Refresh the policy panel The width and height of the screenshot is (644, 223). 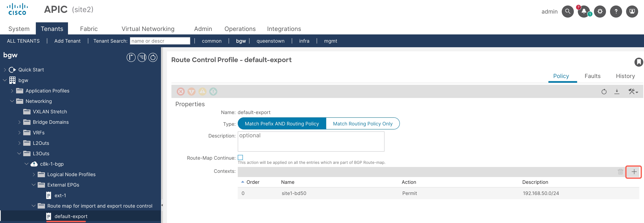point(604,92)
